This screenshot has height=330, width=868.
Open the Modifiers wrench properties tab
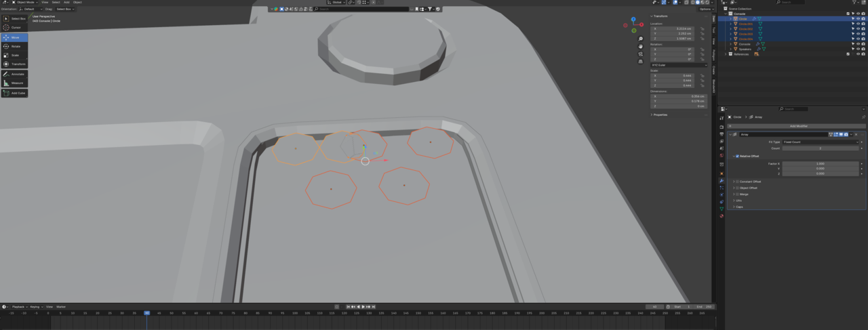pos(722,181)
